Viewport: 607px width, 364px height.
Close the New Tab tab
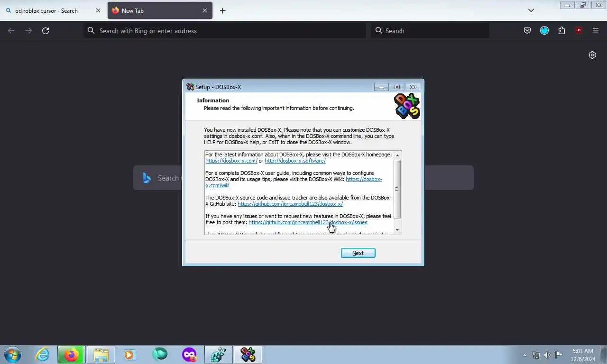(205, 10)
